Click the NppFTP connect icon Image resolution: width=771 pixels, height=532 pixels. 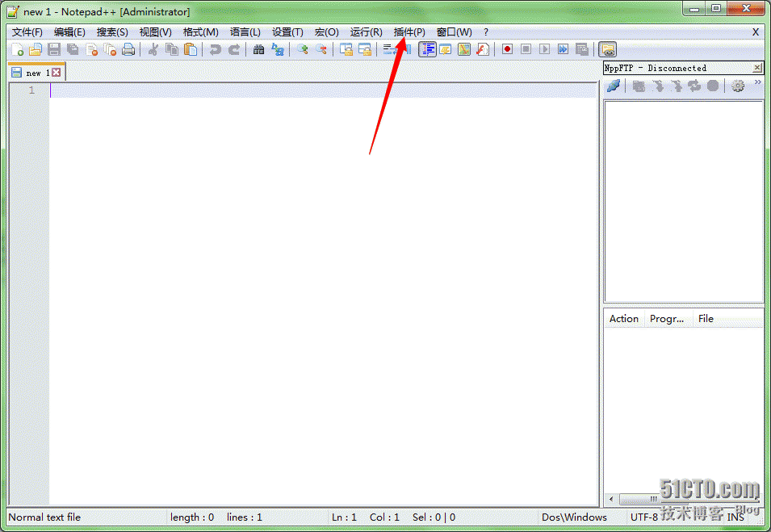[613, 86]
